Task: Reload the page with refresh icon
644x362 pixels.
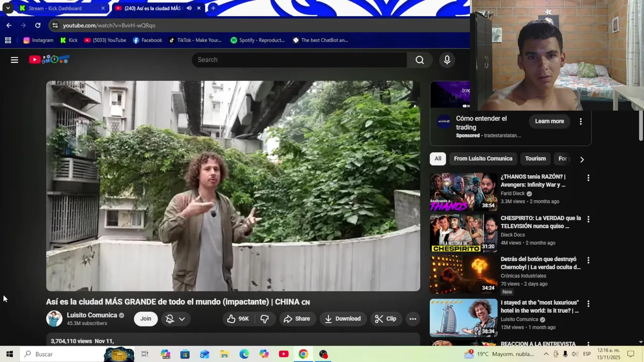Action: [x=38, y=25]
